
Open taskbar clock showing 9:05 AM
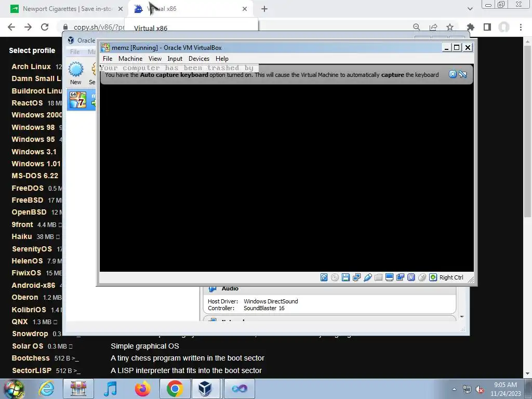[505, 389]
